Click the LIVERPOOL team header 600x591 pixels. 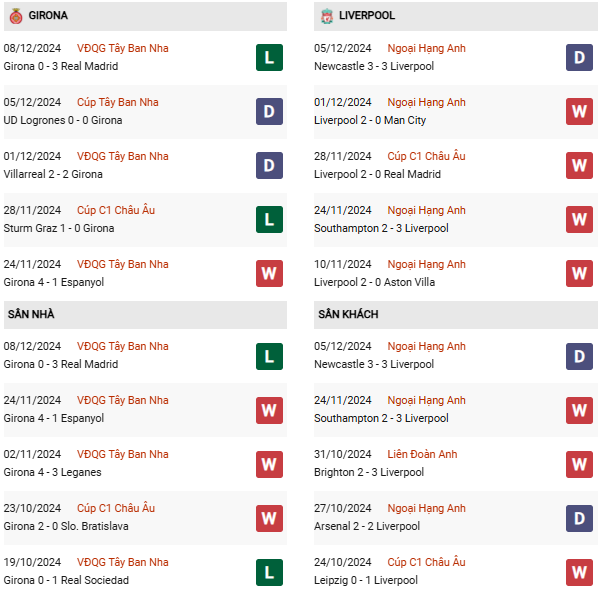point(367,16)
